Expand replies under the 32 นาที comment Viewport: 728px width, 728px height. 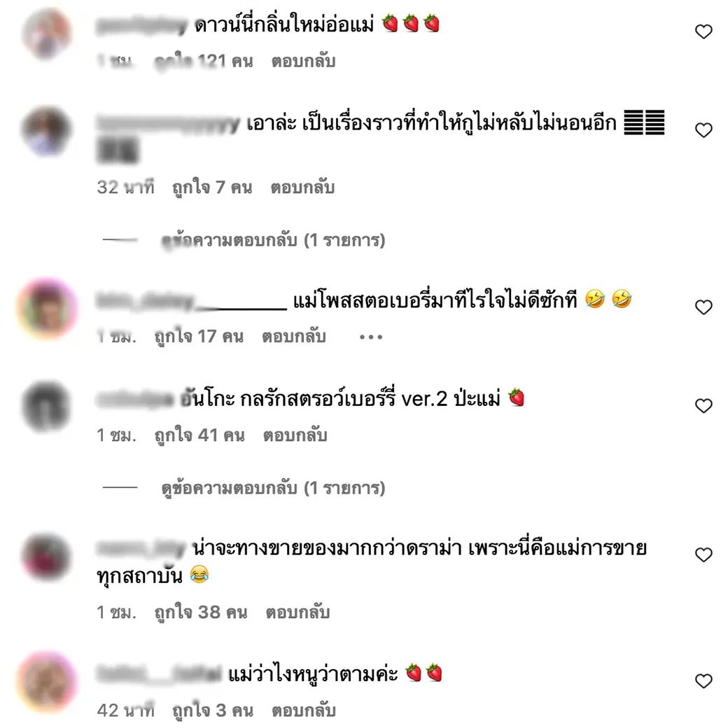coord(273,241)
